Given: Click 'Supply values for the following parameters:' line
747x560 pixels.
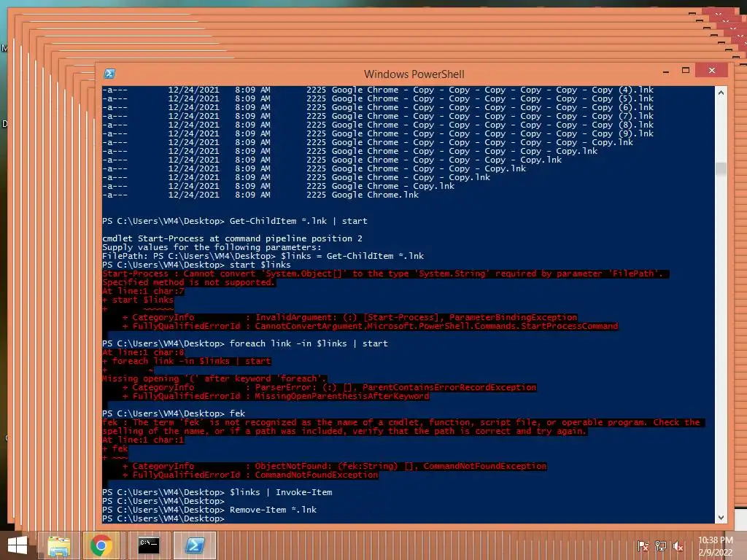Looking at the screenshot, I should pos(212,247).
